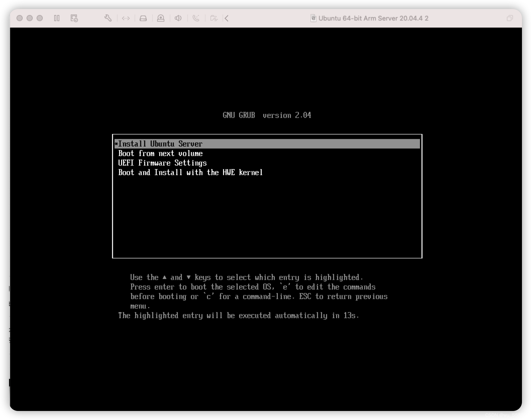Select Install Ubuntu Server entry
Image resolution: width=531 pixels, height=420 pixels.
267,144
